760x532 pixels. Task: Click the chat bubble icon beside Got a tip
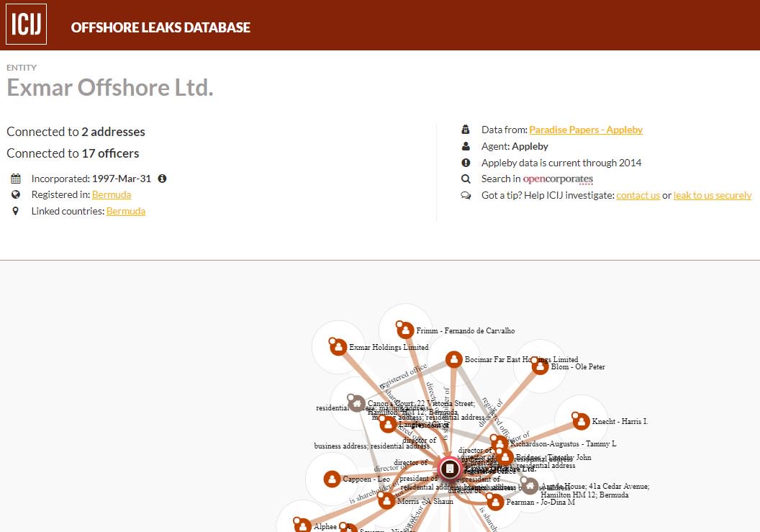tap(466, 195)
